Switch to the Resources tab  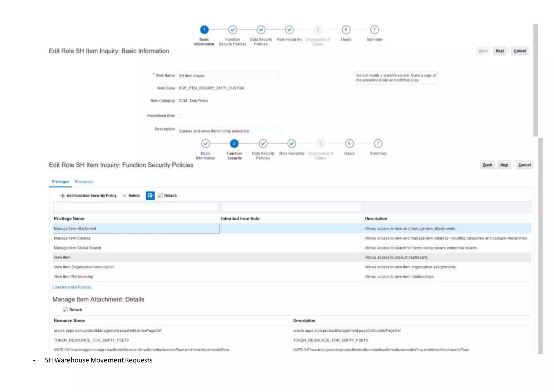pyautogui.click(x=84, y=182)
